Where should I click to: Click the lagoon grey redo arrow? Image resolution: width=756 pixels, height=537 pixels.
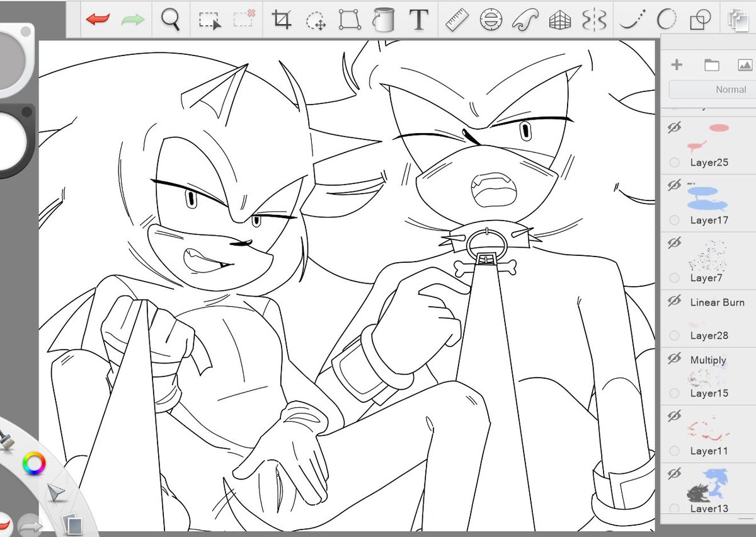tap(30, 526)
